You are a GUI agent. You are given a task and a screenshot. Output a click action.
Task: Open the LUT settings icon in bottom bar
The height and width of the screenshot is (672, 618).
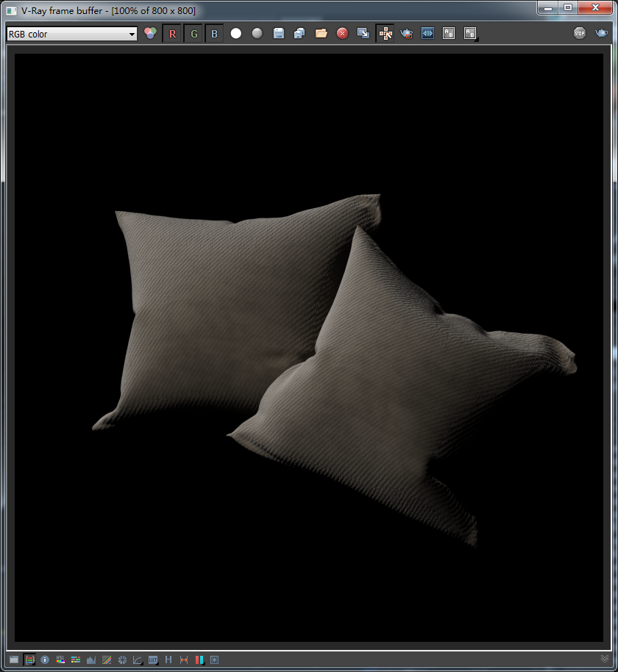pos(153,660)
